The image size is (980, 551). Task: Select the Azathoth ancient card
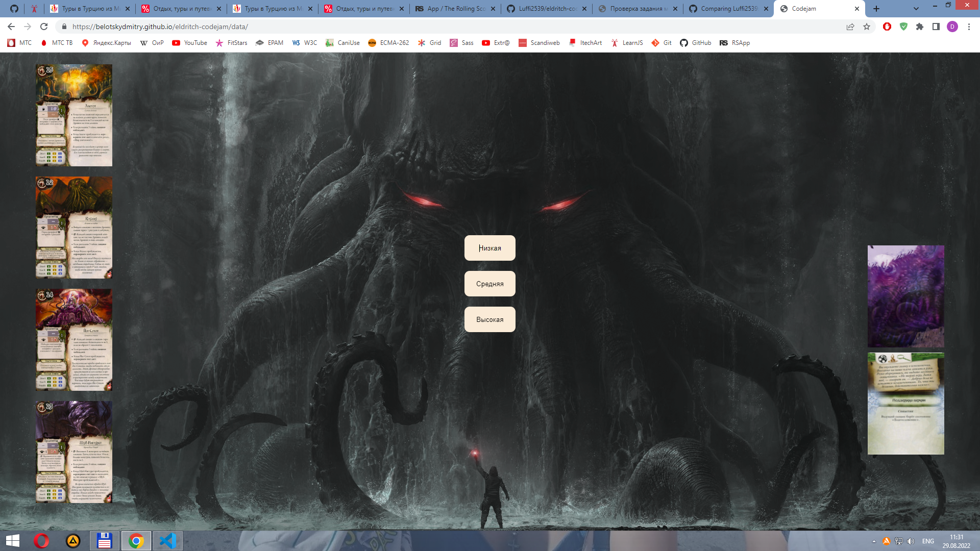74,115
